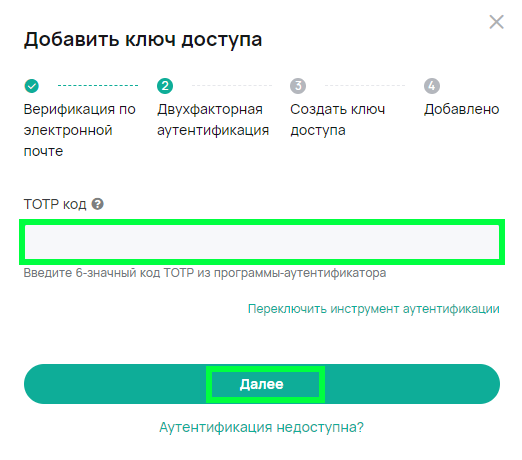Screen dimensions: 522x460
Task: Click the gray dashed connector before step four
Action: coord(365,86)
